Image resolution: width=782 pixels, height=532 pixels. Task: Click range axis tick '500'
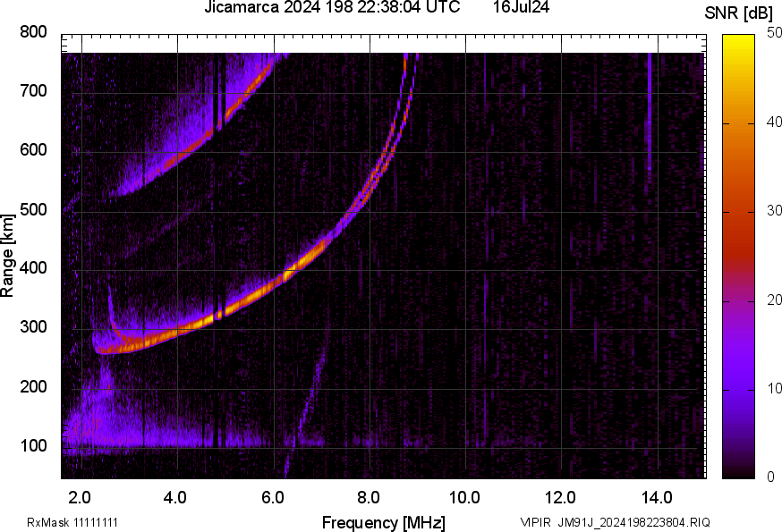[x=33, y=209]
